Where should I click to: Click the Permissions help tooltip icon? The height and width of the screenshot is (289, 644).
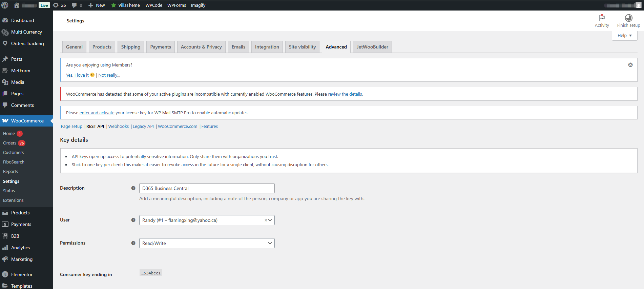pos(133,243)
